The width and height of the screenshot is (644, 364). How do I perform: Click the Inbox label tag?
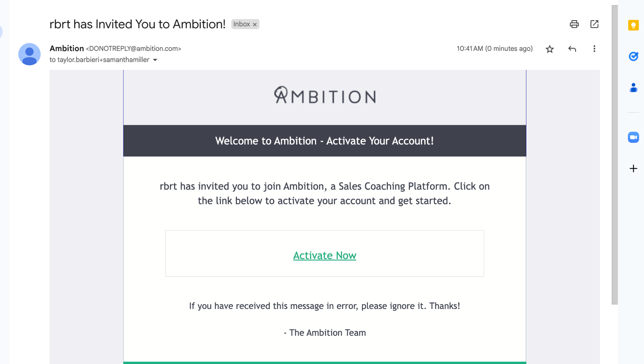[241, 24]
